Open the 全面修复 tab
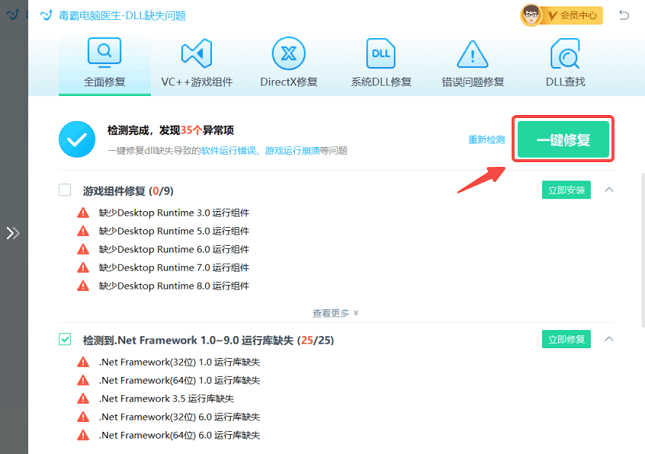This screenshot has height=454, width=645. (x=104, y=64)
